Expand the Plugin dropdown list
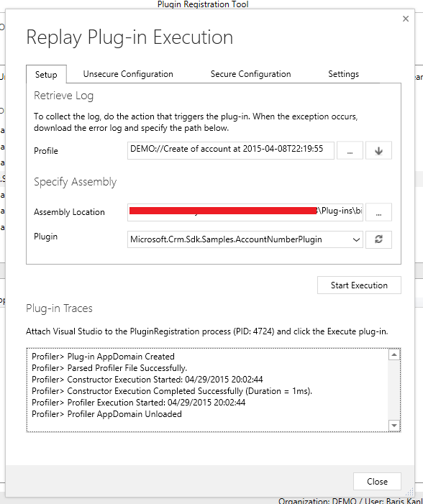Image resolution: width=423 pixels, height=504 pixels. pyautogui.click(x=356, y=240)
